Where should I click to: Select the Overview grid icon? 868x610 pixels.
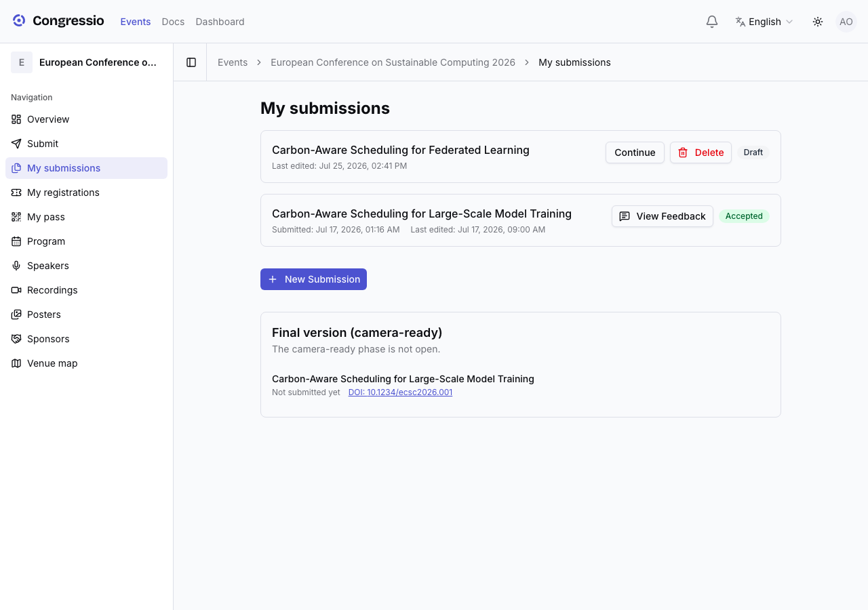[16, 119]
